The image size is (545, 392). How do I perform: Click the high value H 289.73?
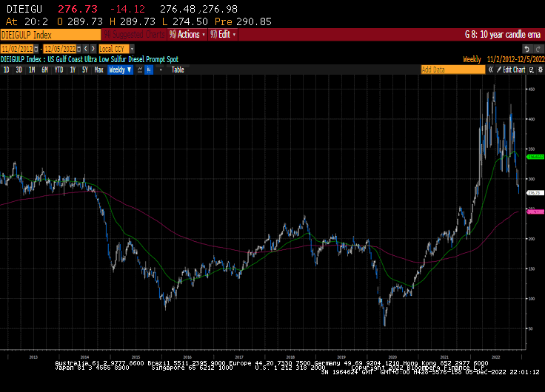coord(132,21)
